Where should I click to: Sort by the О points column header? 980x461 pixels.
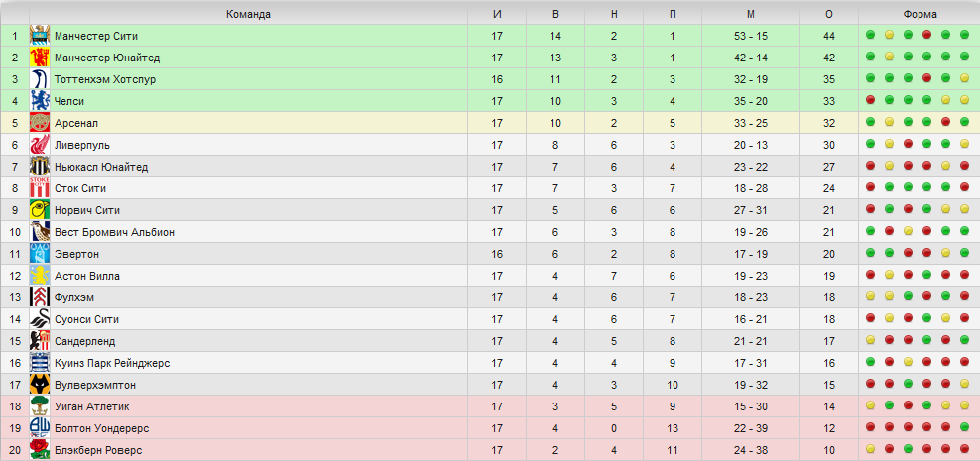(829, 14)
